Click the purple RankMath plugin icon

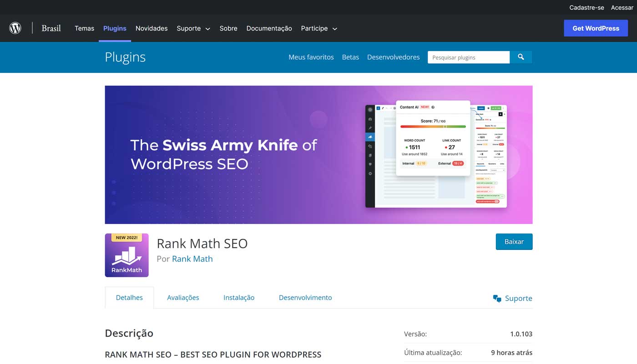click(127, 255)
